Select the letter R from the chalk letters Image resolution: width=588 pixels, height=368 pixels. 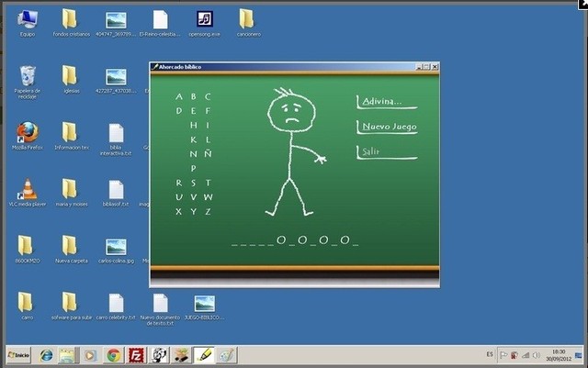(179, 183)
